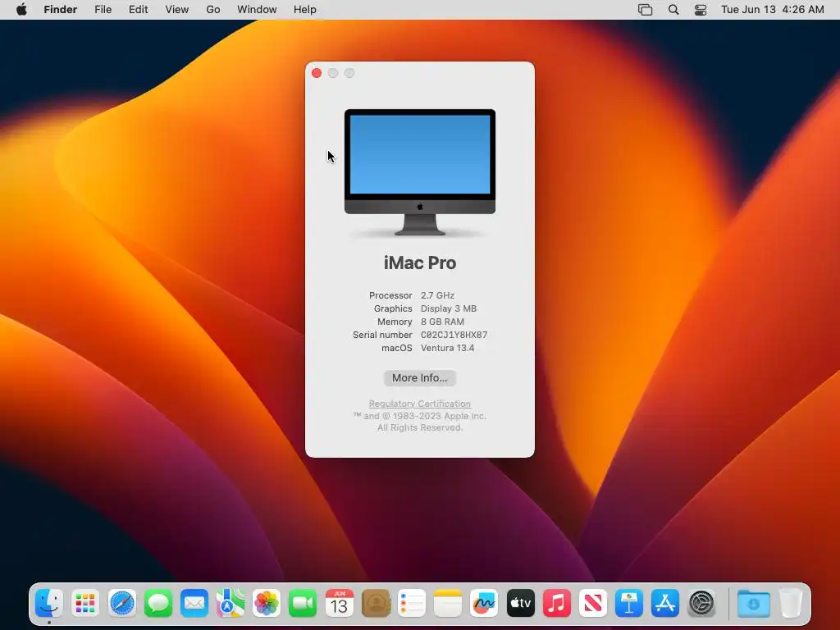The height and width of the screenshot is (630, 840).
Task: Open the Edit menu
Action: pos(138,10)
